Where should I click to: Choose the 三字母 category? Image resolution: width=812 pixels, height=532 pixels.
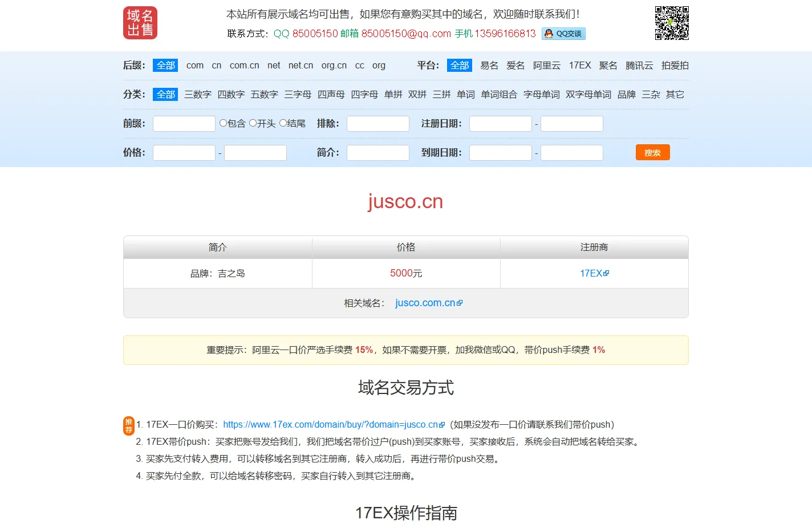point(298,95)
